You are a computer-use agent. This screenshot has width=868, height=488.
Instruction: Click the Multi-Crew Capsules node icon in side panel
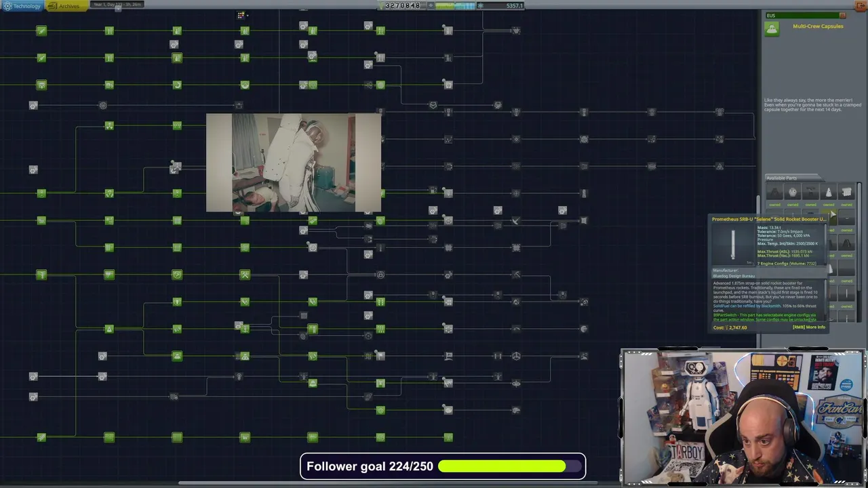pos(772,28)
